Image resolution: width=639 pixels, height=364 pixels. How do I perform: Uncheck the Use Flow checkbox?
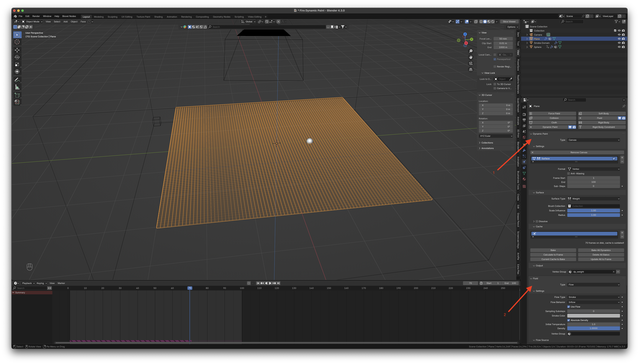569,307
